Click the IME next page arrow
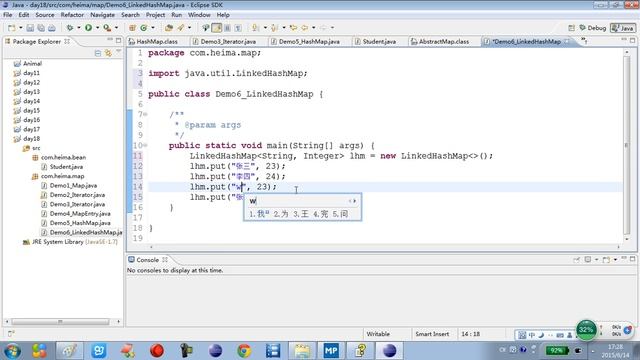 click(355, 201)
